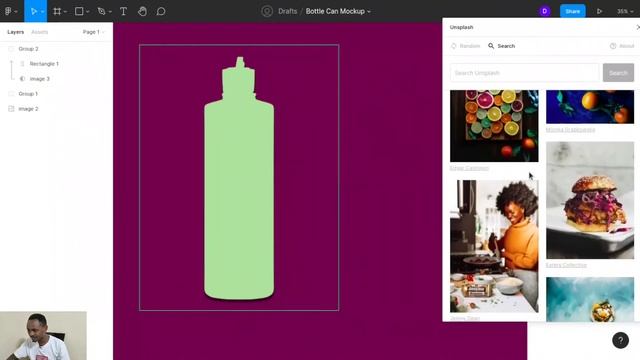
Task: Close the Unsplash plugin panel
Action: click(637, 27)
